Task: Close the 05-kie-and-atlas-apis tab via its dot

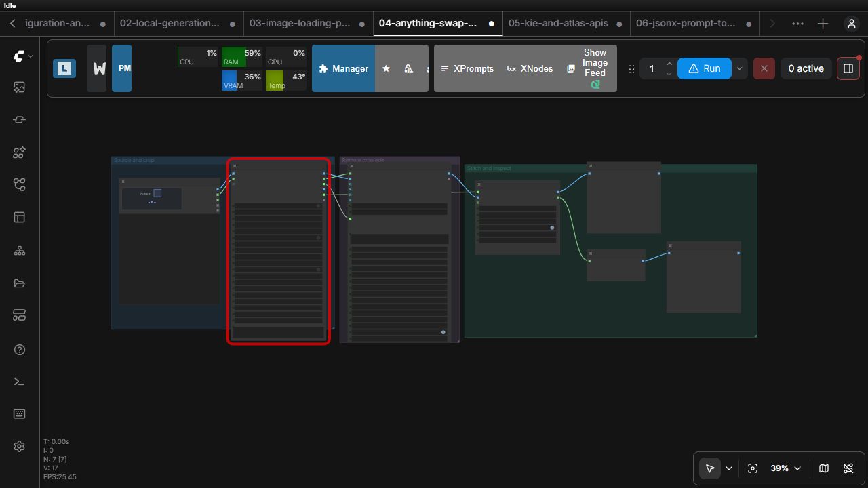Action: point(620,24)
